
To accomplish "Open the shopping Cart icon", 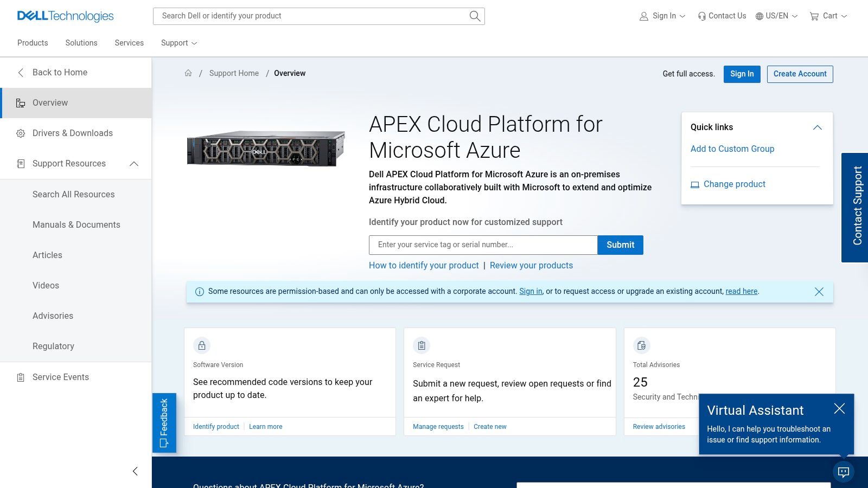I will [x=814, y=16].
